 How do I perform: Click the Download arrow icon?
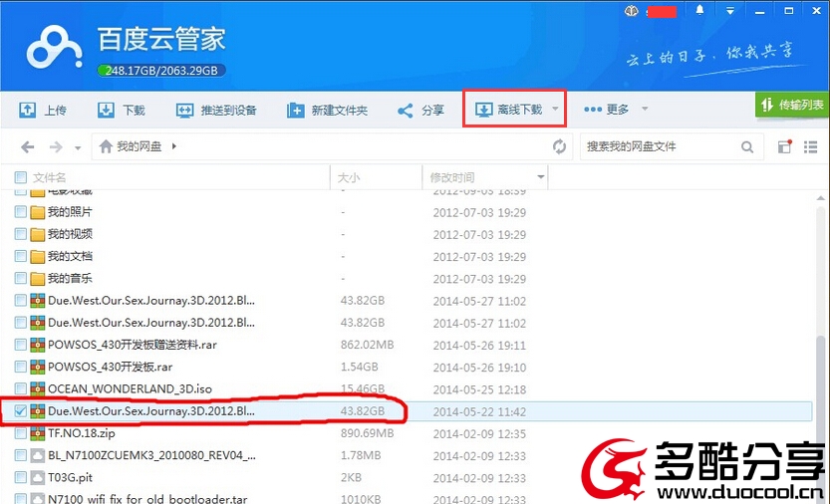coord(106,111)
